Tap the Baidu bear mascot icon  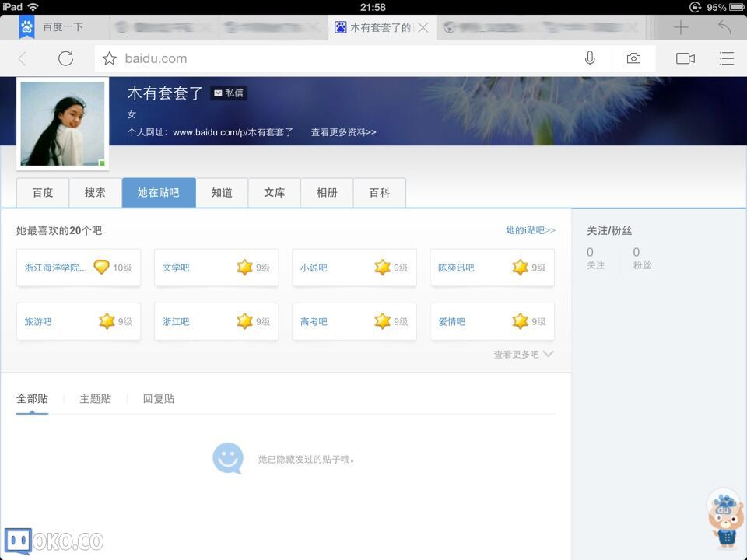[724, 519]
